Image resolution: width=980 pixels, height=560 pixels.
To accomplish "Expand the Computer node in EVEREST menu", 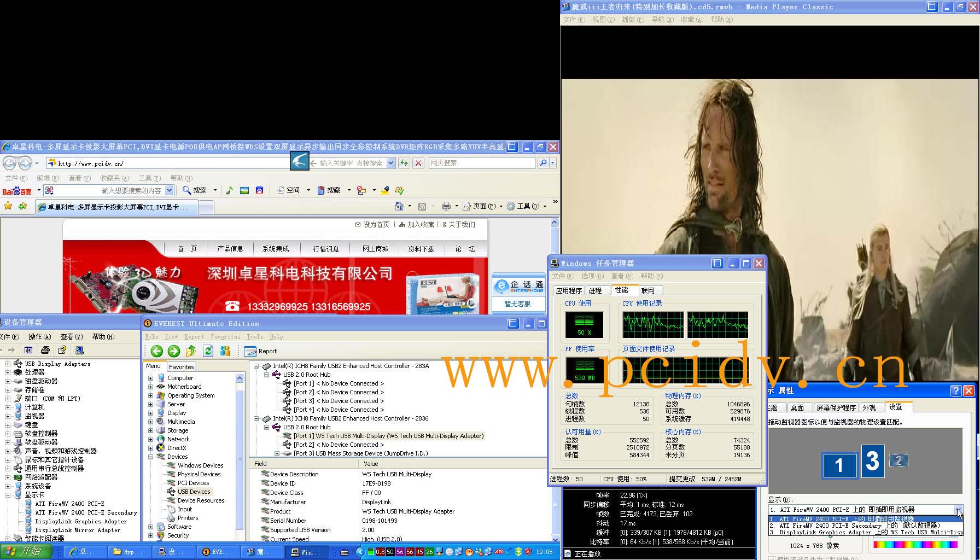I will [x=150, y=378].
